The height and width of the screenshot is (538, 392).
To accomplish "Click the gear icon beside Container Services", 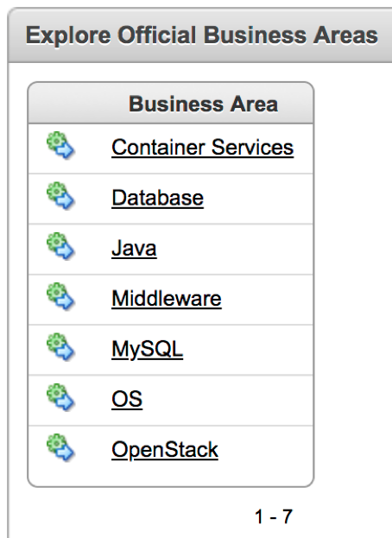I will tap(60, 145).
